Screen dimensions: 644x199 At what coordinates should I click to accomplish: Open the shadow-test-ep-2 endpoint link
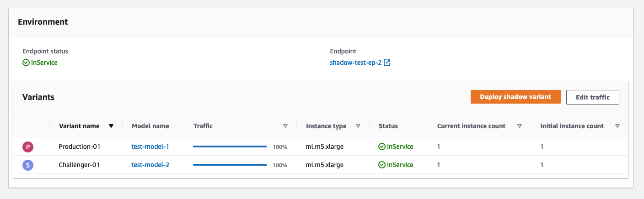(x=355, y=63)
